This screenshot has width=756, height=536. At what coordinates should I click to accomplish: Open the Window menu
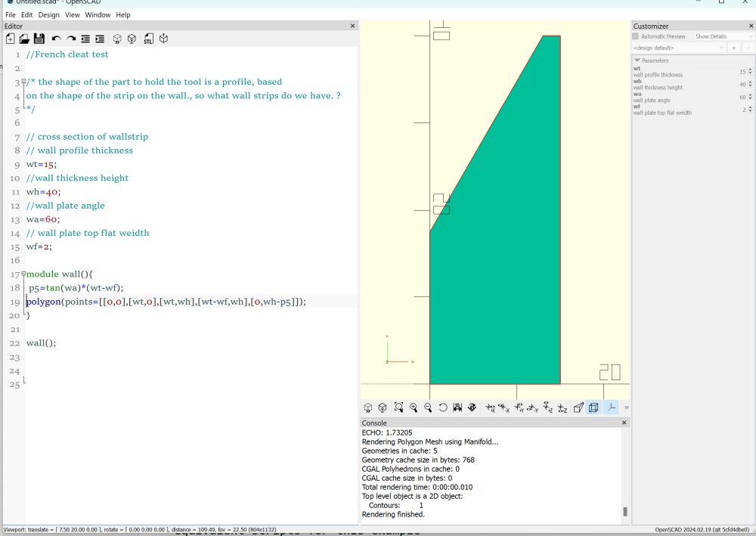click(x=98, y=14)
